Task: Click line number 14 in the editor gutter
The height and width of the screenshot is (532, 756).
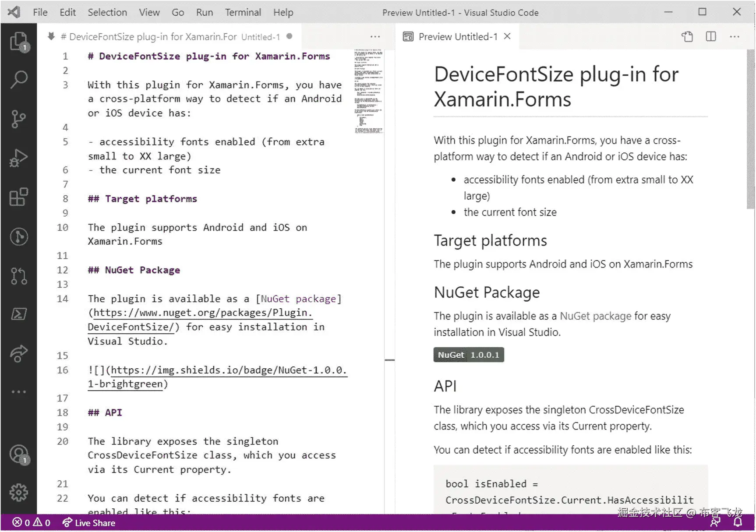Action: point(63,299)
